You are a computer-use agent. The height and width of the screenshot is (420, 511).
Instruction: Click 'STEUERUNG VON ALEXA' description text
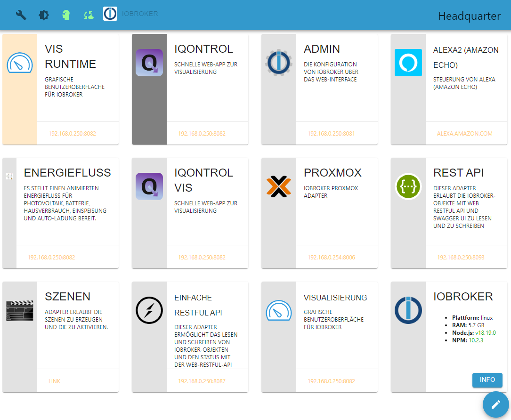click(x=464, y=83)
